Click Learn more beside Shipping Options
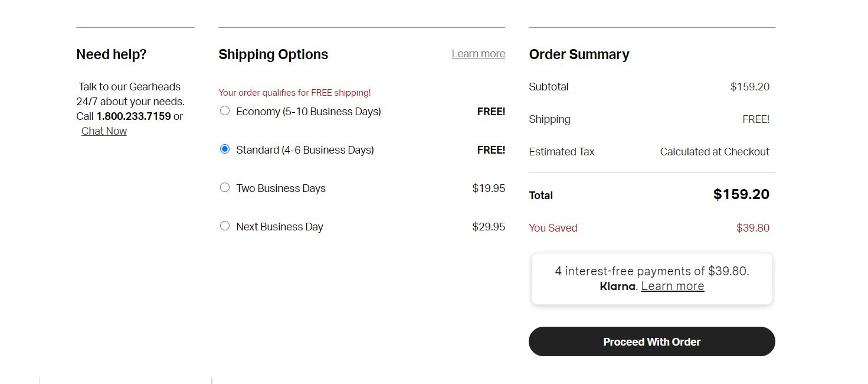The height and width of the screenshot is (384, 868). coord(478,54)
